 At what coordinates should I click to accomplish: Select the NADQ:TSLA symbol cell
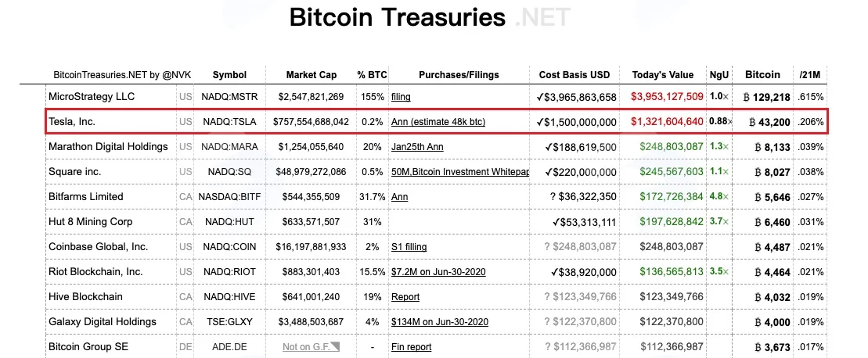coord(229,121)
